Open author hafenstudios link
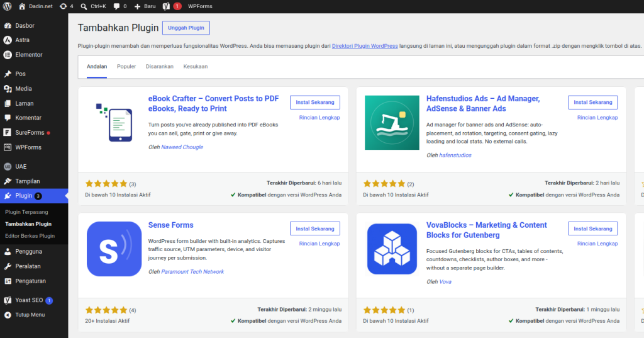This screenshot has height=338, width=644. tap(455, 155)
